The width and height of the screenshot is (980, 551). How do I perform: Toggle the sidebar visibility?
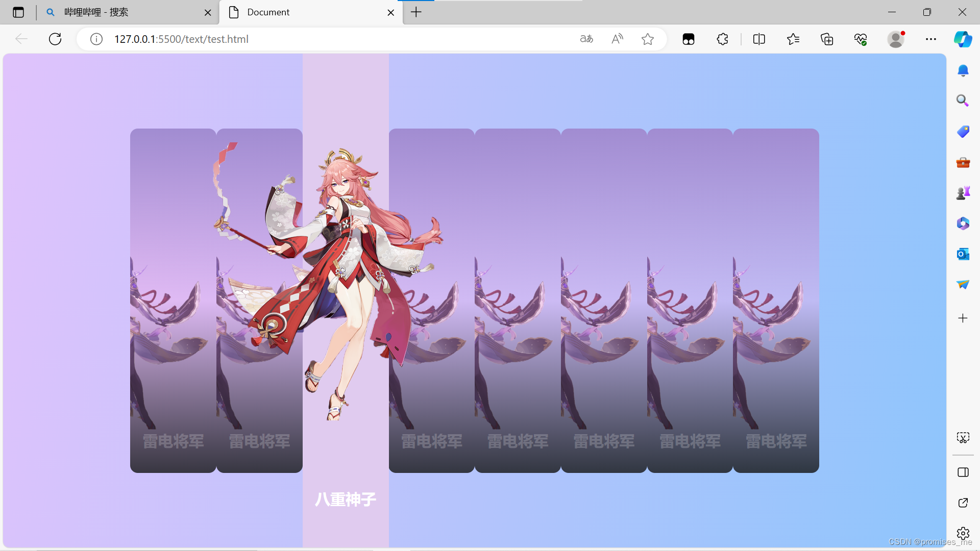click(963, 472)
